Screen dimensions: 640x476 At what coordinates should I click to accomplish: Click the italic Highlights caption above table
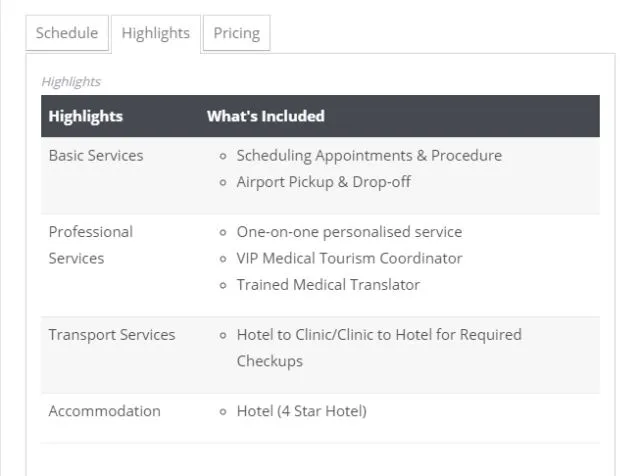[71, 81]
